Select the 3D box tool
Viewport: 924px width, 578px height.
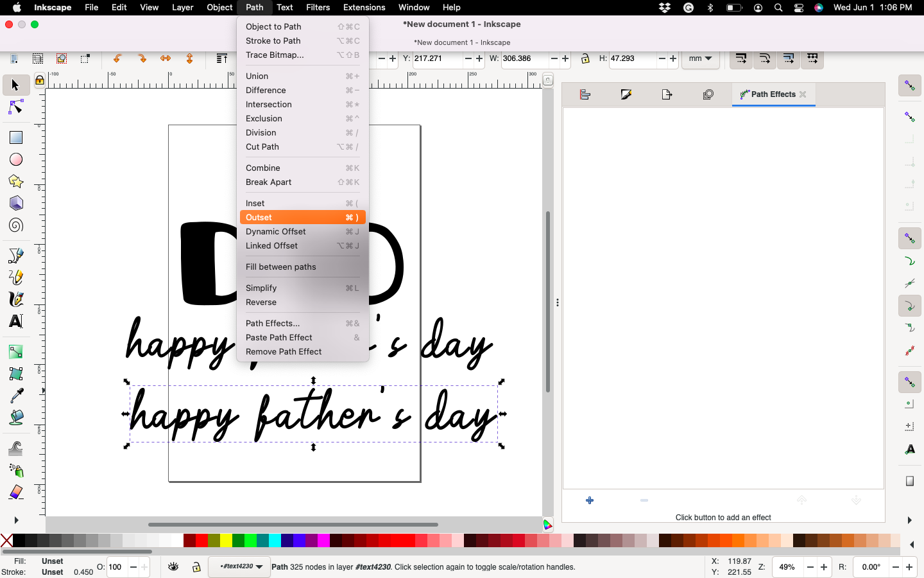[16, 204]
